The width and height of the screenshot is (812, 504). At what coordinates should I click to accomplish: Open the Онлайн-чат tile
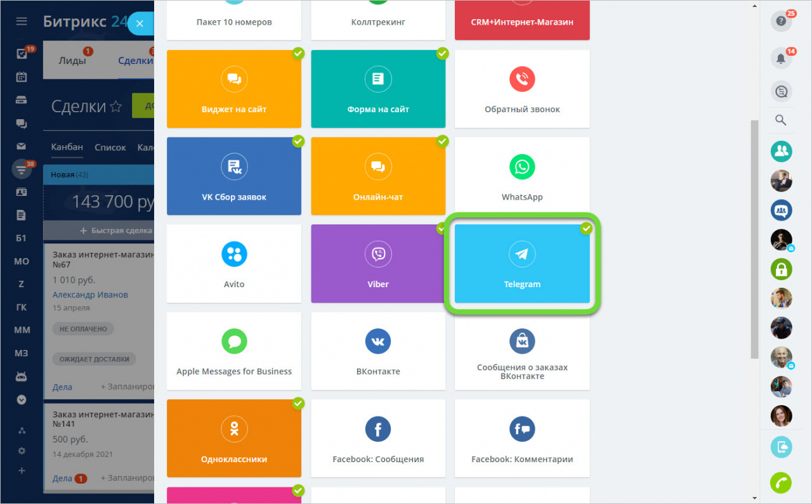click(378, 176)
